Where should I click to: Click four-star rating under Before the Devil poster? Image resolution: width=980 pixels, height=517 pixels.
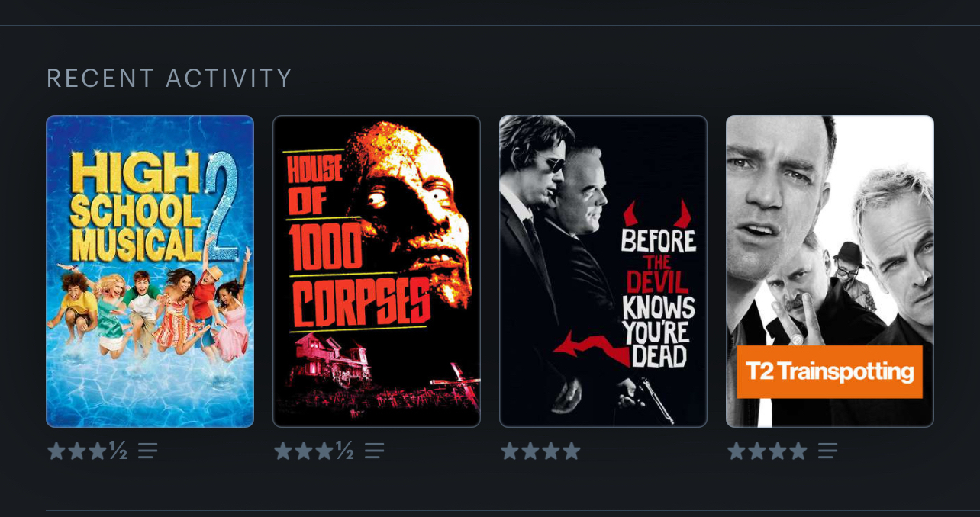point(541,451)
